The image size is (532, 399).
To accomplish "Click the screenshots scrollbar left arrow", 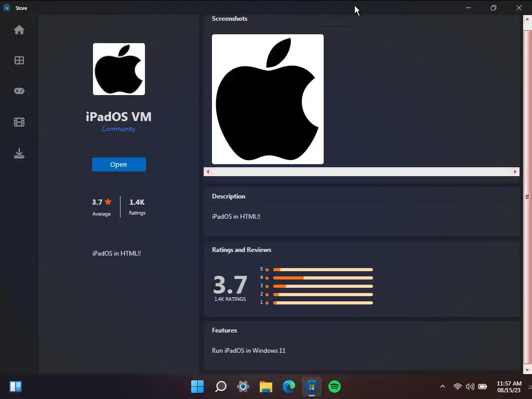I will 208,171.
